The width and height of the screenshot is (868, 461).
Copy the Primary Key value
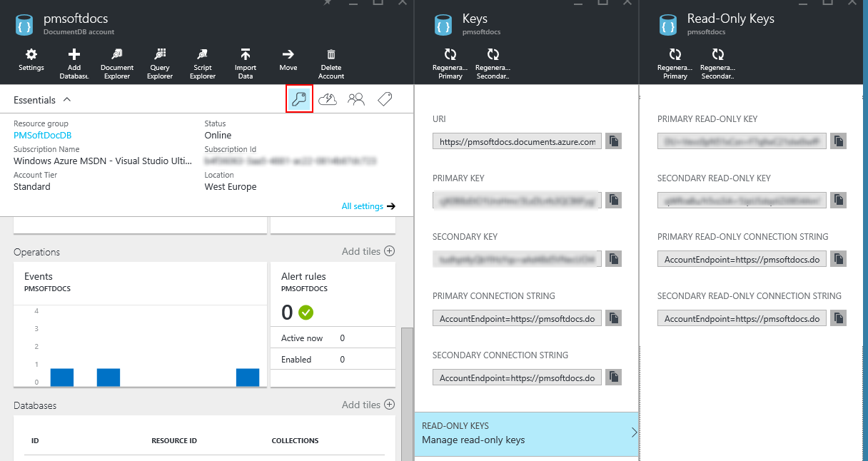613,201
